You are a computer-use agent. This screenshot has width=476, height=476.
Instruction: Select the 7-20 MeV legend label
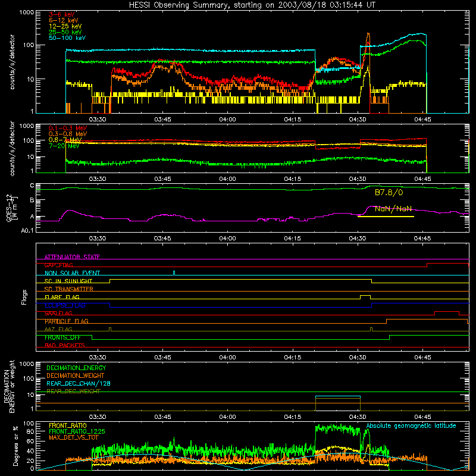(x=64, y=146)
